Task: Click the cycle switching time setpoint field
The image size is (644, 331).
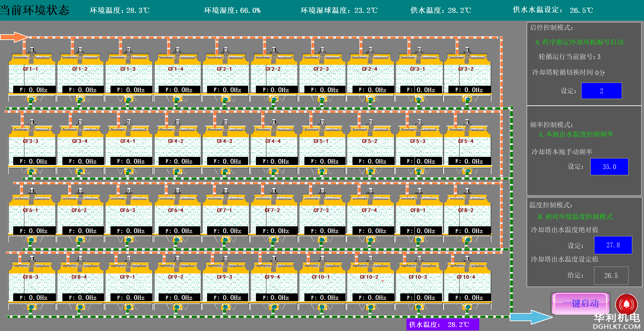Action: [601, 91]
